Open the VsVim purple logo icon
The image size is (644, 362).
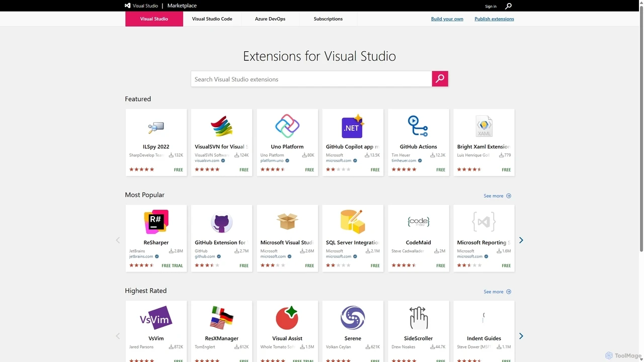156,318
